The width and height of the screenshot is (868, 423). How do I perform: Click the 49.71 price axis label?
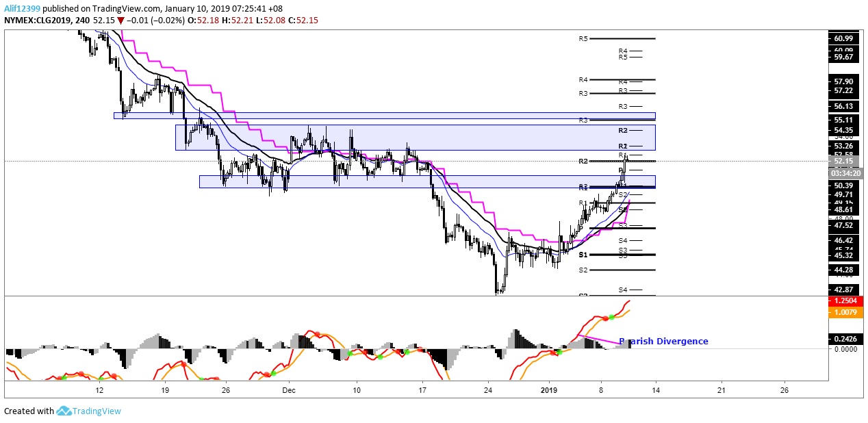[x=843, y=195]
